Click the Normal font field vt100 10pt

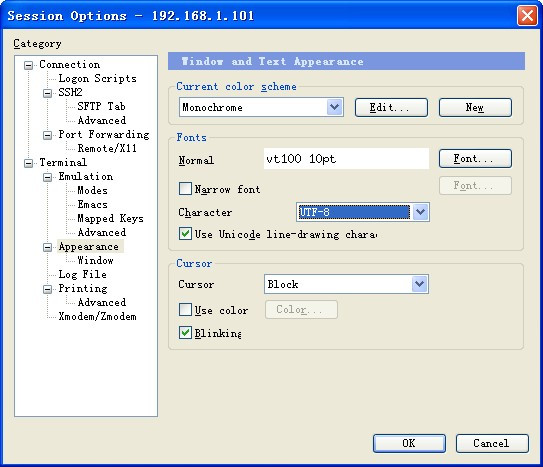(346, 159)
